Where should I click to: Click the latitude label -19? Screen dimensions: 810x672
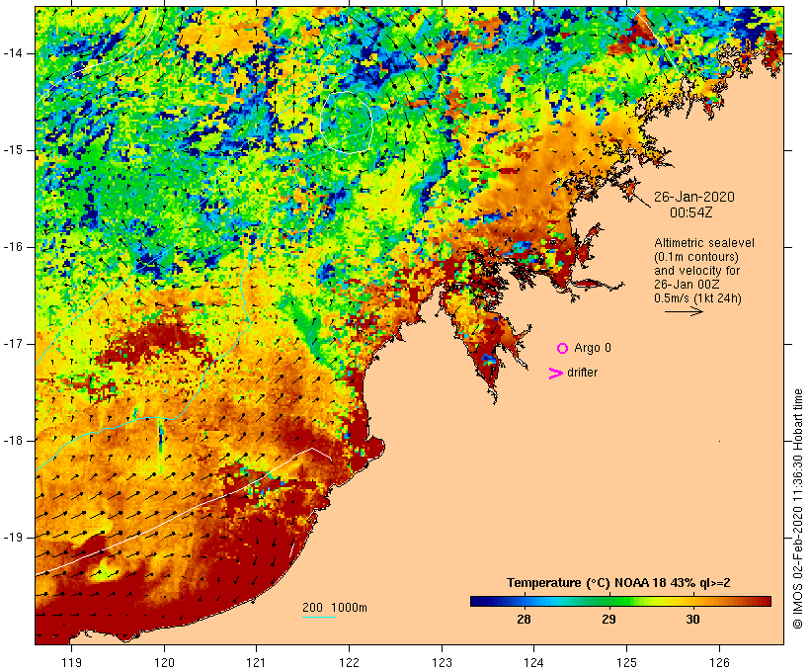point(13,538)
